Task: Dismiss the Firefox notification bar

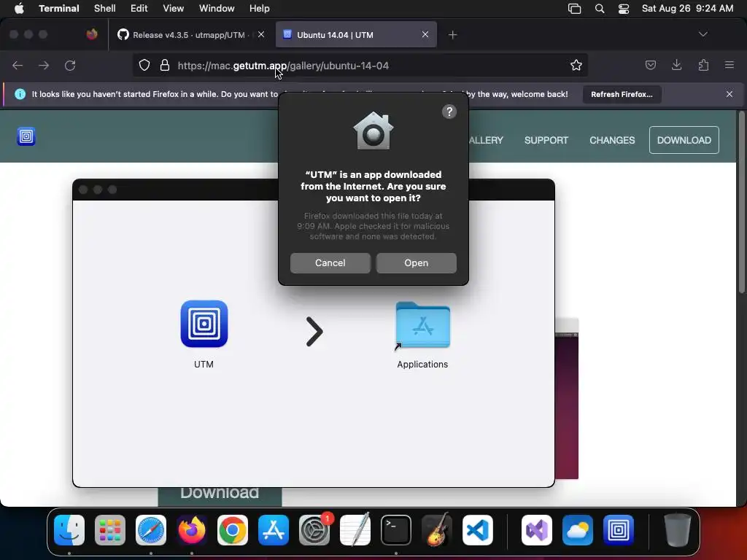Action: click(729, 94)
